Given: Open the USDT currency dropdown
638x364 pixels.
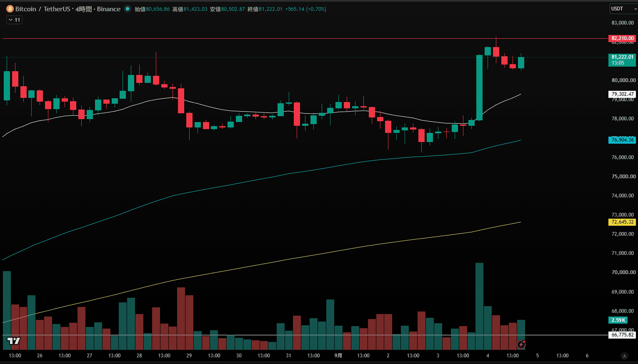Looking at the screenshot, I should point(621,9).
